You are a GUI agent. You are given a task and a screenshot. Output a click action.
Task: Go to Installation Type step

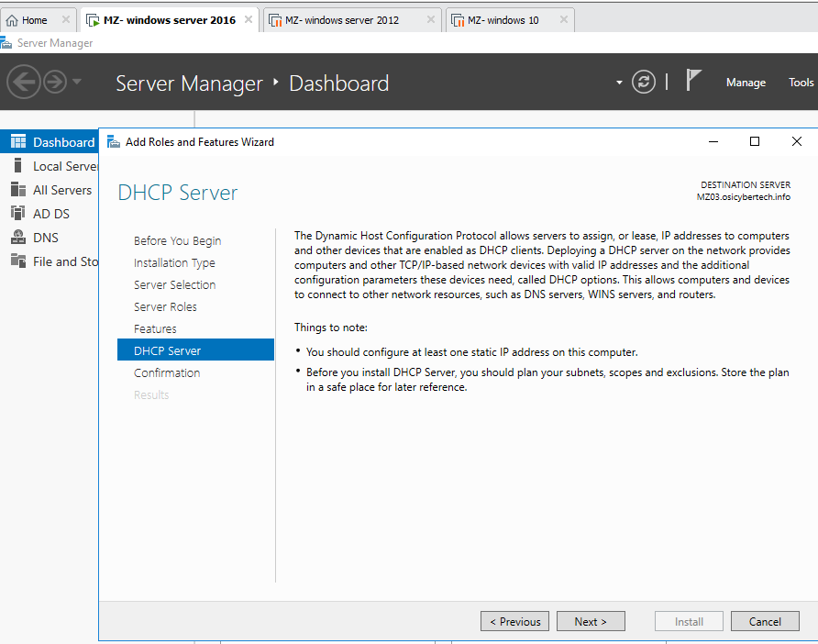pyautogui.click(x=174, y=262)
